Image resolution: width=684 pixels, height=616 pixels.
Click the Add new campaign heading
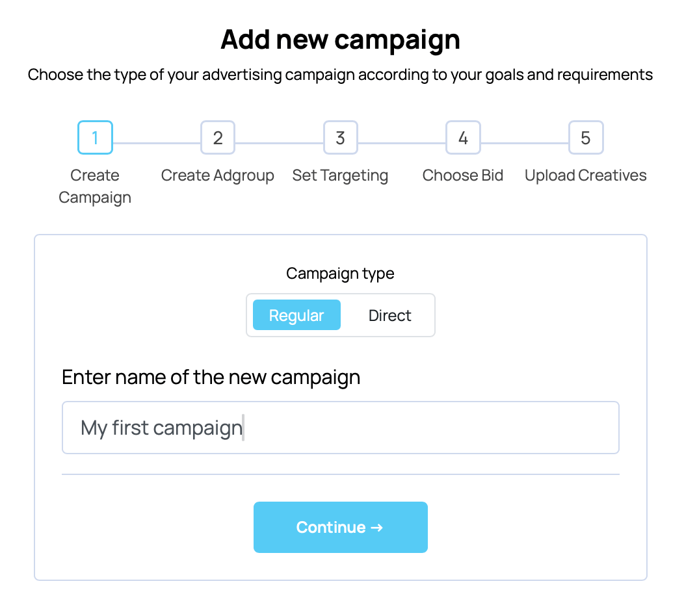341,40
